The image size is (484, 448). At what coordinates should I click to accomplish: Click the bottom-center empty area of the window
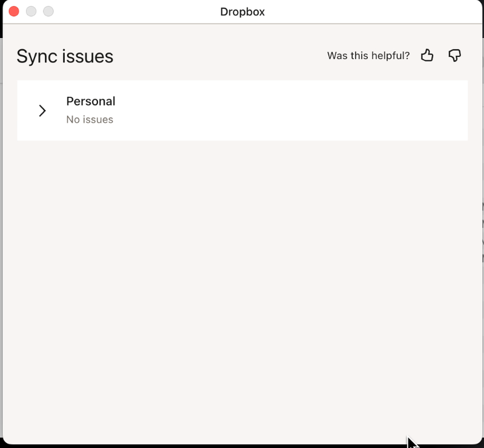[x=242, y=417]
